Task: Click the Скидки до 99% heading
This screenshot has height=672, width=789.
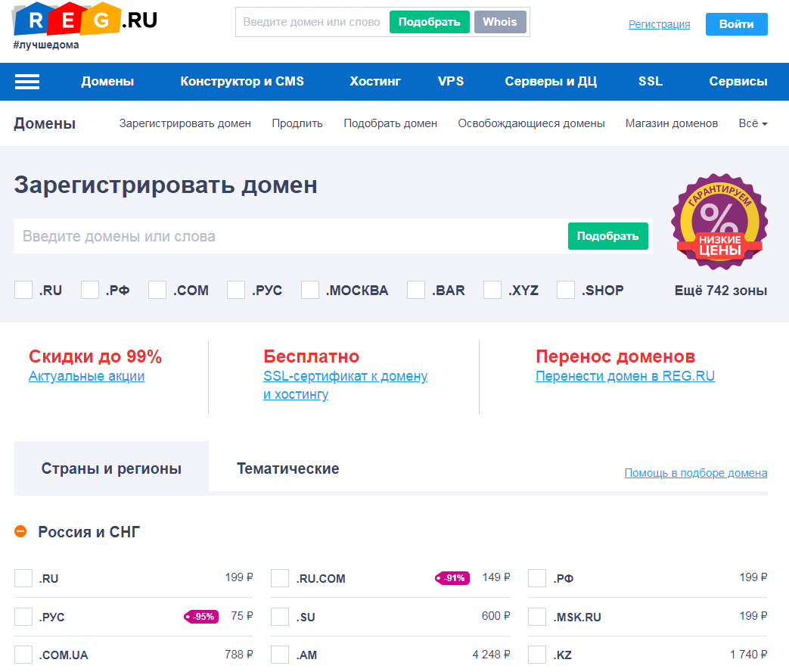Action: [x=95, y=356]
